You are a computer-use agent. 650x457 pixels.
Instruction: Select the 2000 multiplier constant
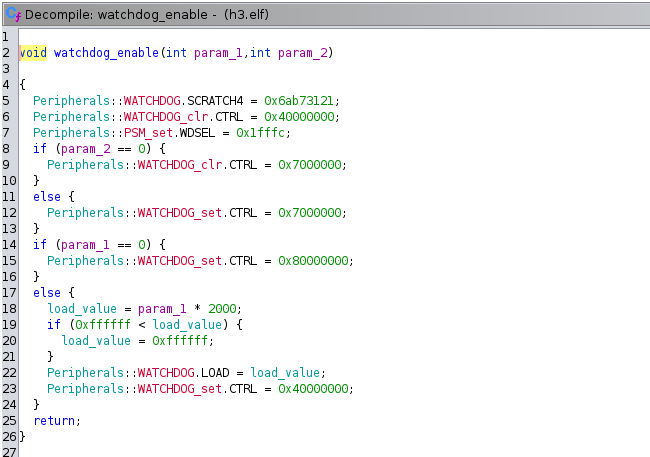click(x=222, y=309)
